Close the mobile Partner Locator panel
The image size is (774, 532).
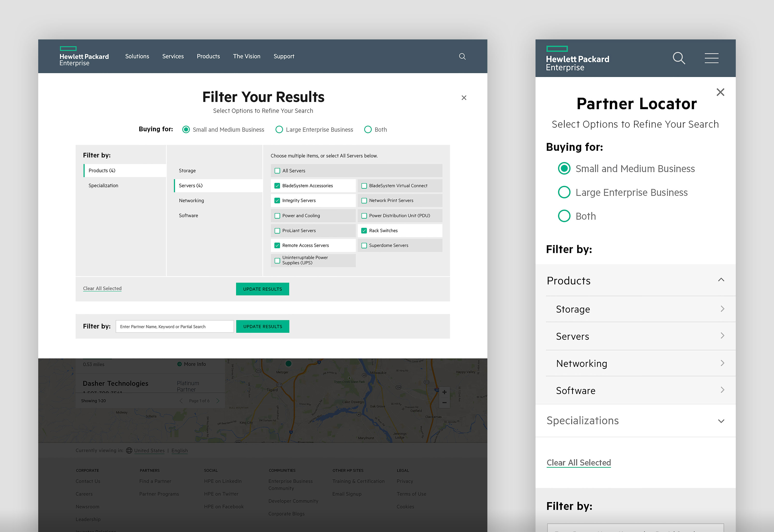coord(720,92)
